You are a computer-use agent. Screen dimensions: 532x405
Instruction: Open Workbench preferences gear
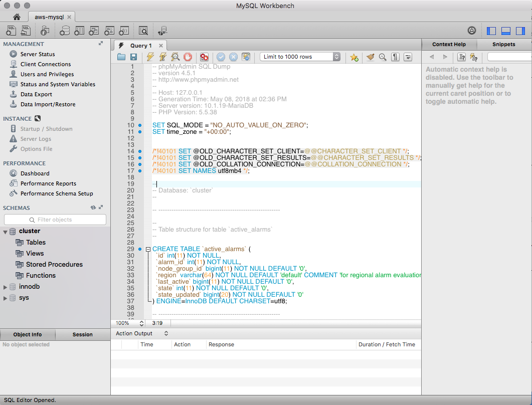click(472, 31)
